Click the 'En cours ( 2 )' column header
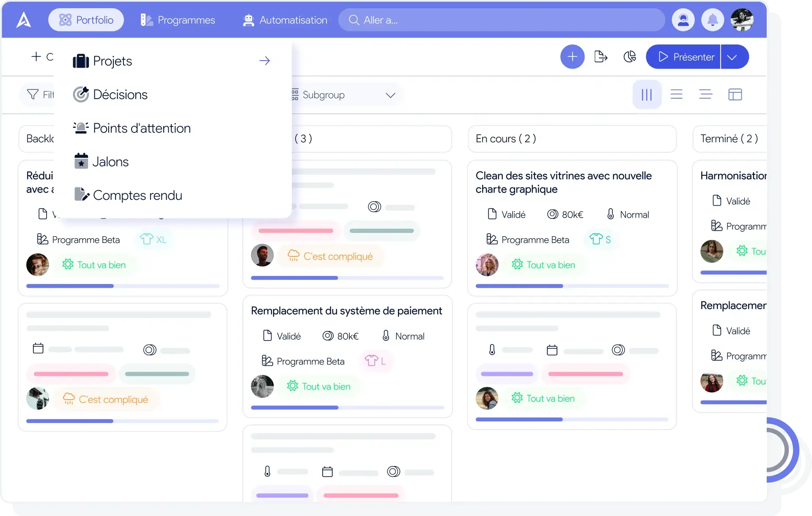The width and height of the screenshot is (812, 516). [x=572, y=139]
